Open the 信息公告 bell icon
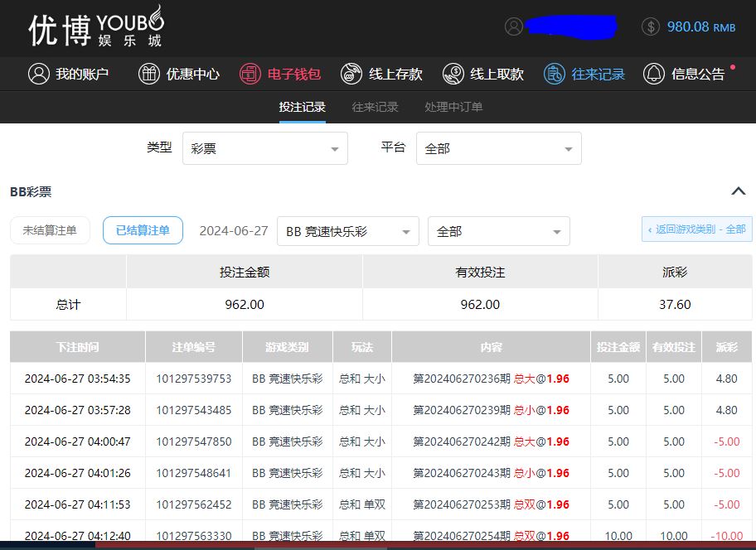This screenshot has width=756, height=550. click(x=654, y=74)
